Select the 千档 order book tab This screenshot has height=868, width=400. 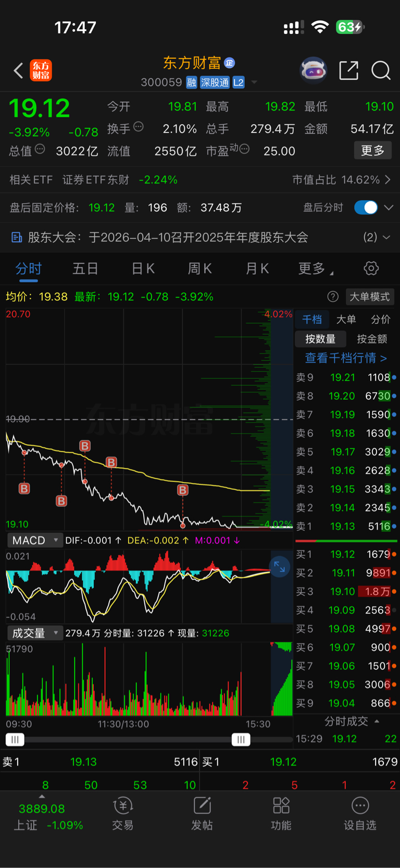312,320
